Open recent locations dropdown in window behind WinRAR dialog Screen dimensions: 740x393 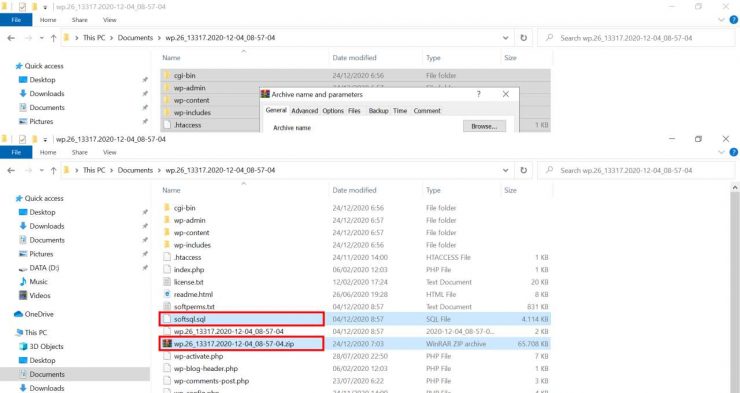pos(42,38)
